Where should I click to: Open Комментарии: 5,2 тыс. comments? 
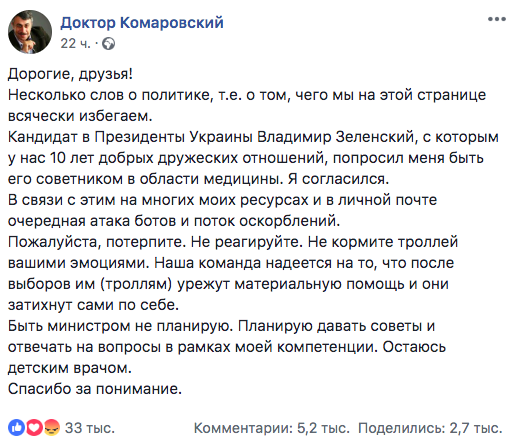pos(272,428)
